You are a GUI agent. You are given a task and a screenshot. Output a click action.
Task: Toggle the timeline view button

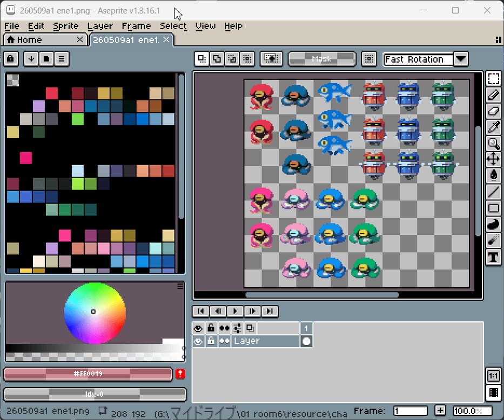[493, 392]
